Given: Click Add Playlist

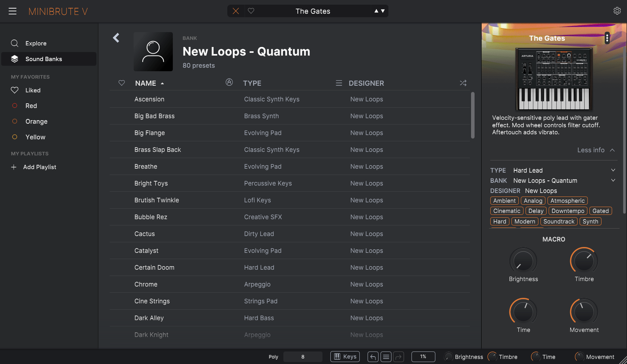Looking at the screenshot, I should click(x=39, y=167).
